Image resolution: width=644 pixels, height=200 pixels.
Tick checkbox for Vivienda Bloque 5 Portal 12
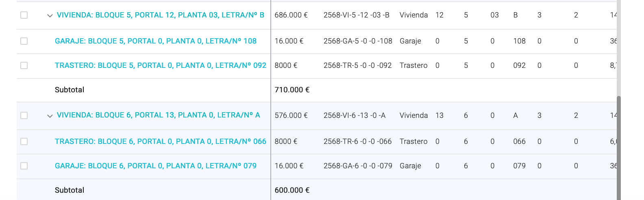click(x=24, y=15)
